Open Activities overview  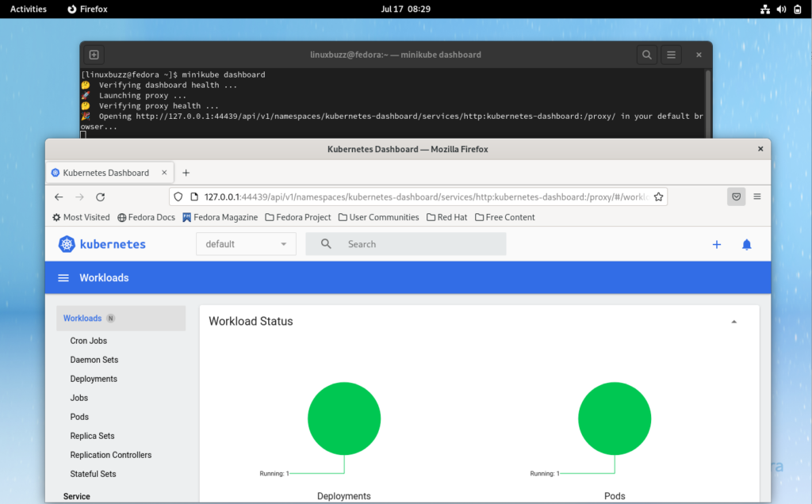pos(29,9)
